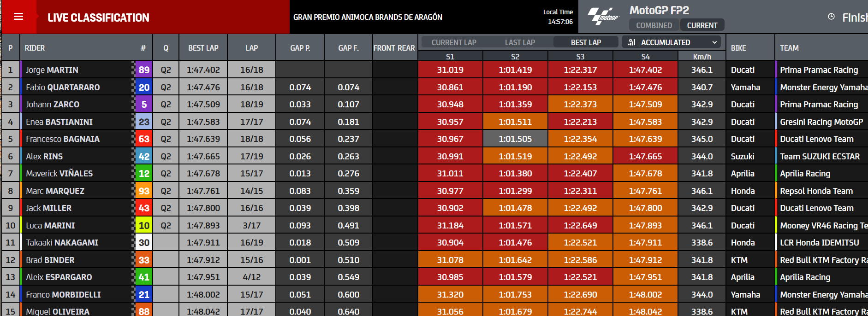The height and width of the screenshot is (316, 868).
Task: Click Luca Marini's number 10 badge
Action: coord(144,225)
